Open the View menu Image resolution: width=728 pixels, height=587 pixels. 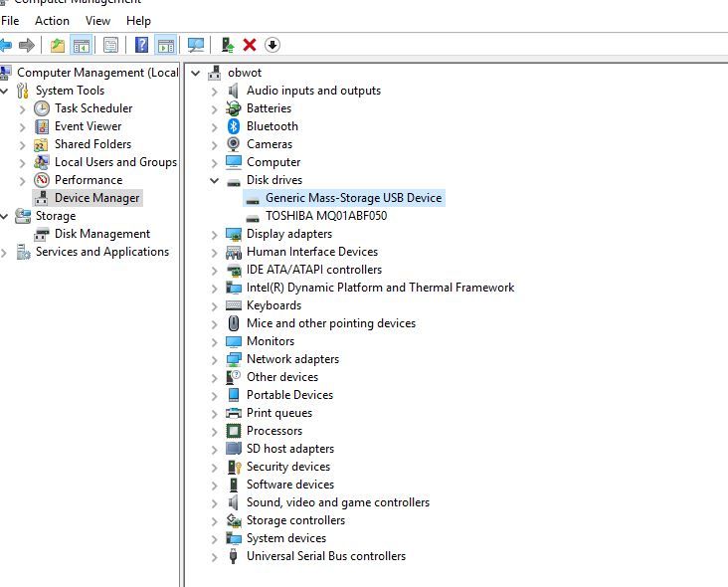[97, 20]
